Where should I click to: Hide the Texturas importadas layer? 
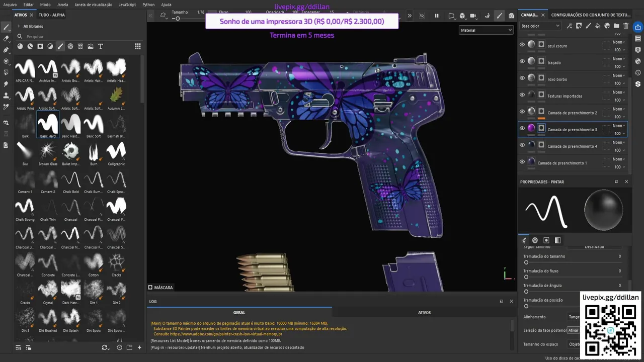tap(522, 95)
